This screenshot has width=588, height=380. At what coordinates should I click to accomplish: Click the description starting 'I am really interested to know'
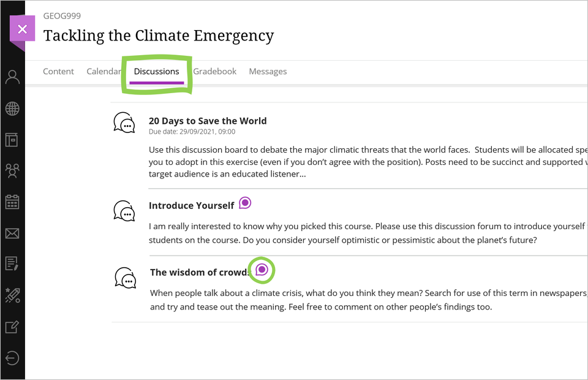click(x=368, y=233)
